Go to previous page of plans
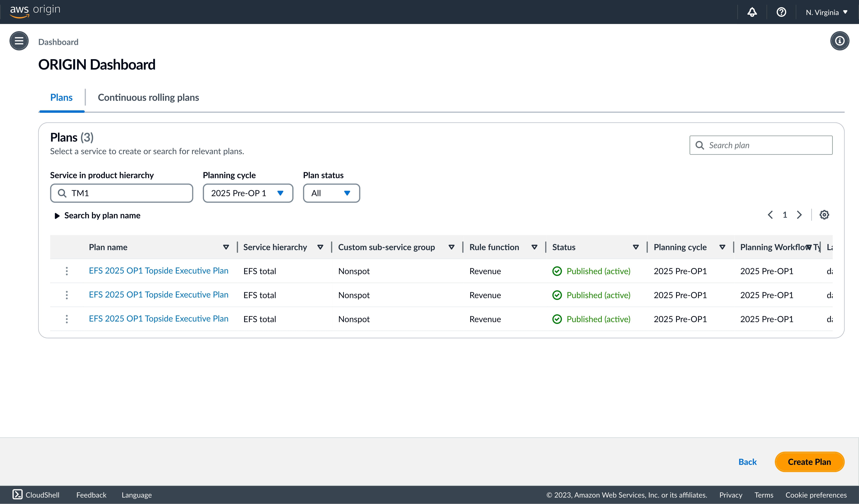This screenshot has height=504, width=859. pos(770,215)
